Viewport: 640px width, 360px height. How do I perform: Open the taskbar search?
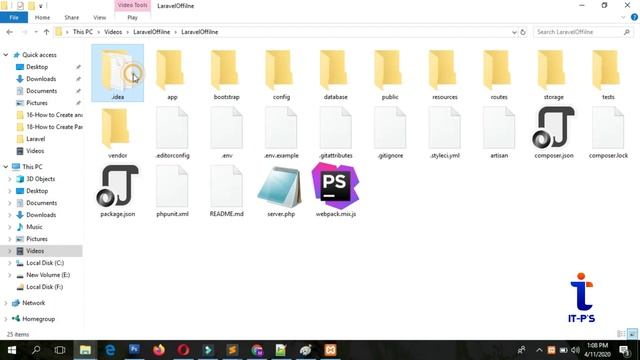(36, 350)
